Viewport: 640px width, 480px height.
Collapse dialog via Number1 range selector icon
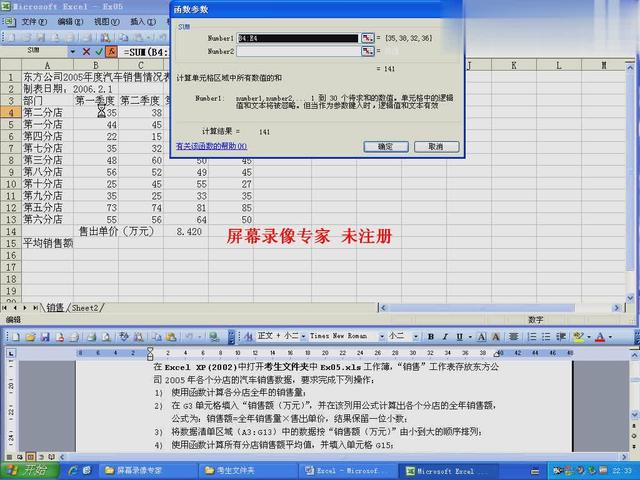pos(367,38)
